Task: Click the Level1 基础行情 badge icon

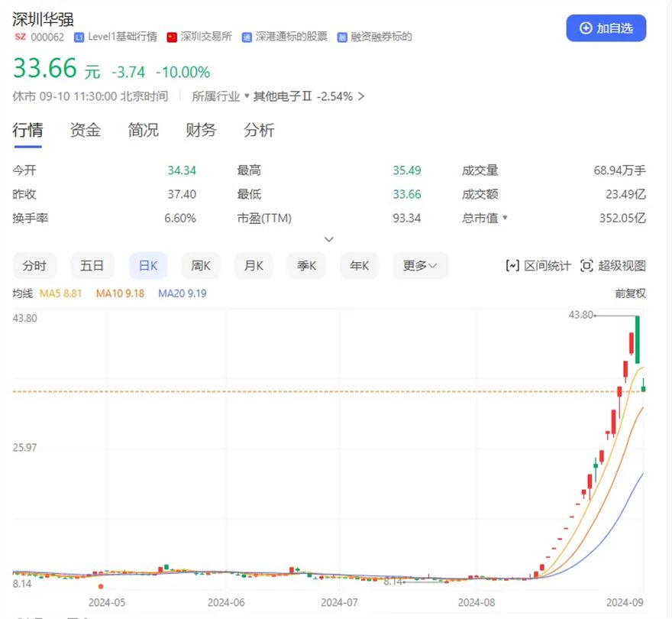Action: click(x=79, y=37)
